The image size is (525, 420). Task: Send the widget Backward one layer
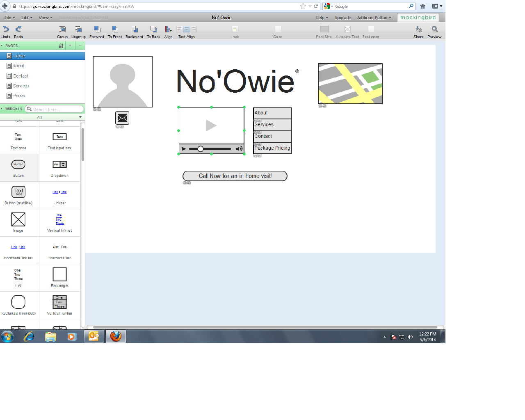(134, 32)
